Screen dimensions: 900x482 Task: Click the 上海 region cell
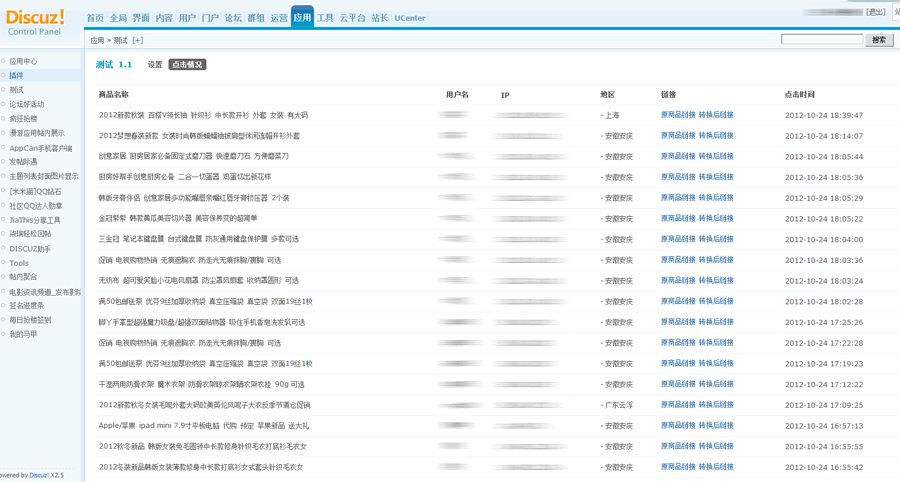coord(610,115)
